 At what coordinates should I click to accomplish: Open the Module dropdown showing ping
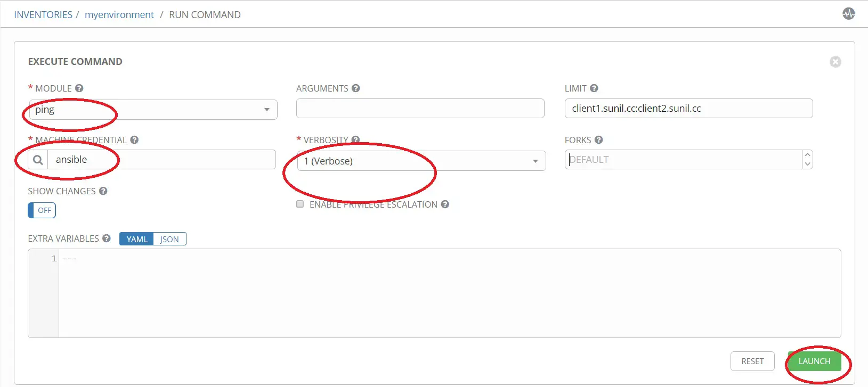(153, 110)
